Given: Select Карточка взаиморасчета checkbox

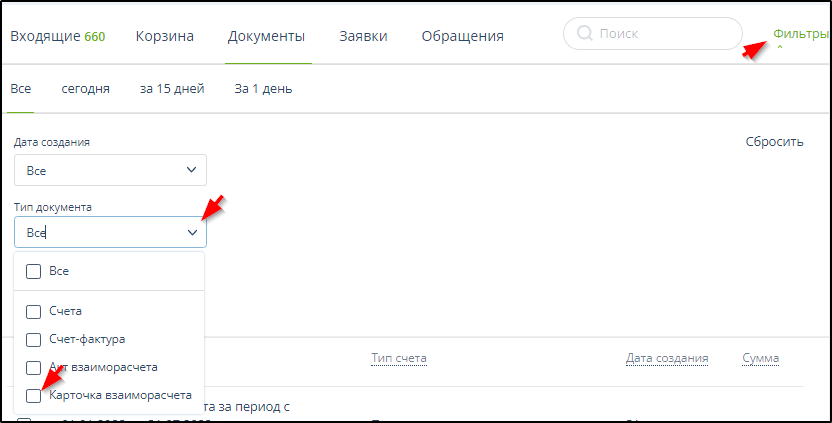Looking at the screenshot, I should pyautogui.click(x=33, y=396).
